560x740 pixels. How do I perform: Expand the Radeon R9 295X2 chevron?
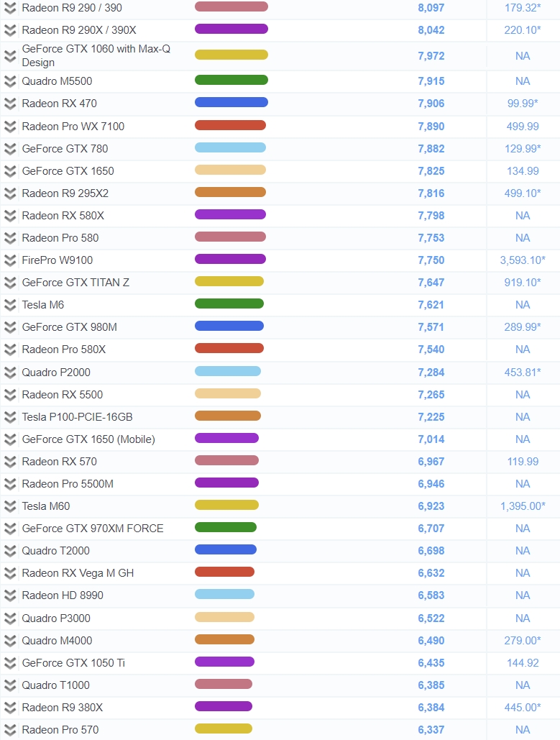click(x=10, y=193)
